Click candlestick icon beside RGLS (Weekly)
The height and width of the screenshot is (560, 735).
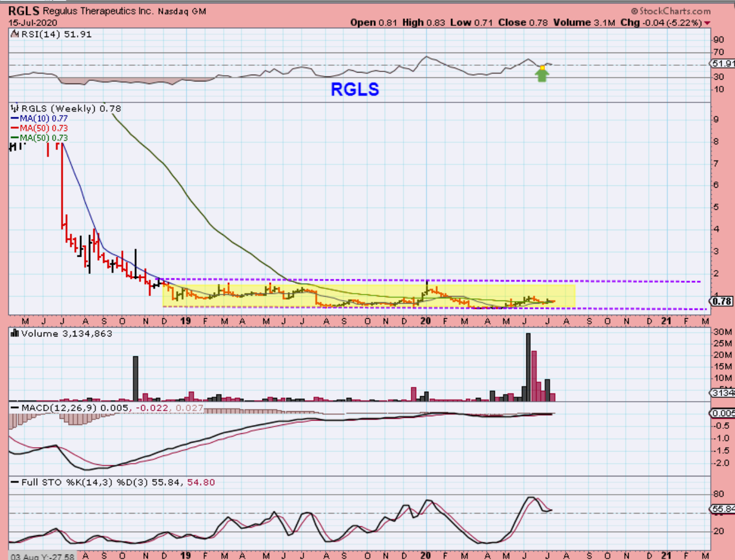click(15, 108)
